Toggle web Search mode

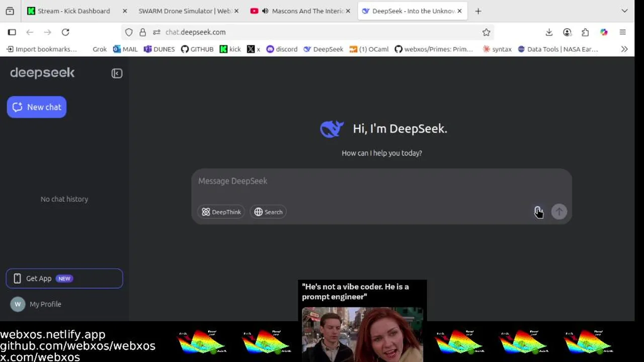pyautogui.click(x=268, y=212)
